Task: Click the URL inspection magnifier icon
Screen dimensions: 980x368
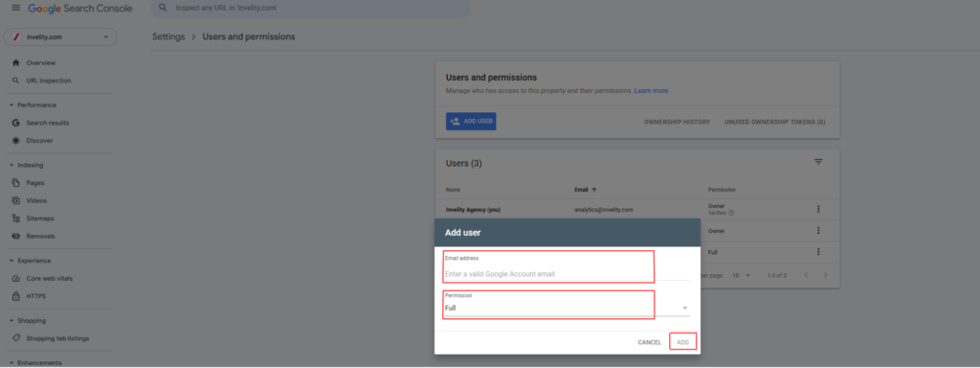Action: point(16,80)
